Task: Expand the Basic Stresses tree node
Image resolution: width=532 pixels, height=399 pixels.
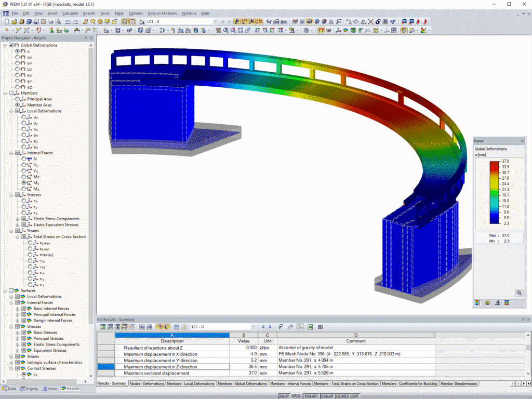Action: [x=18, y=332]
